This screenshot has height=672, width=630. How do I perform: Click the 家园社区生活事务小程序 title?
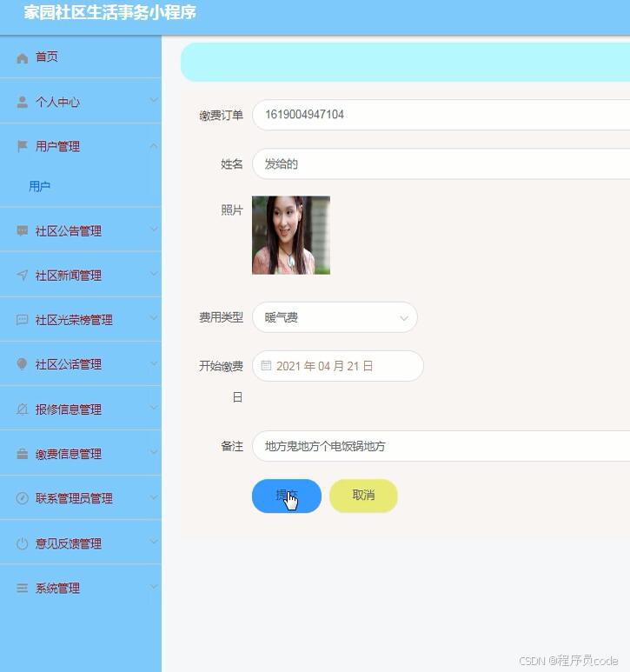click(x=110, y=12)
